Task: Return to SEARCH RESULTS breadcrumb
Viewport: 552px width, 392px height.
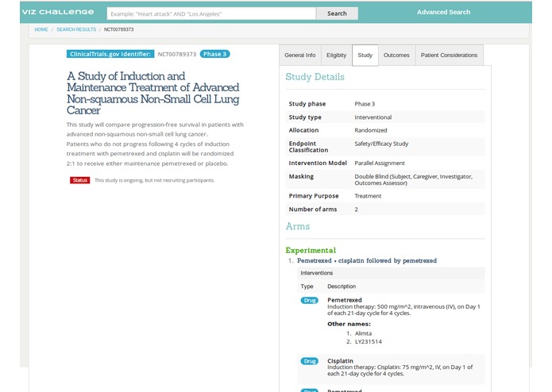Action: click(76, 29)
